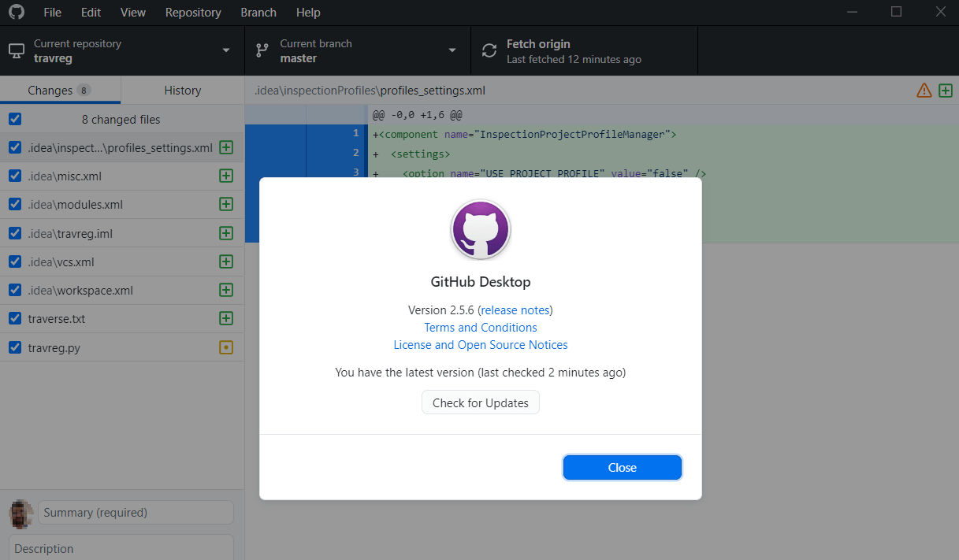Click the monitor icon beside Current repository
The height and width of the screenshot is (560, 959).
point(17,50)
